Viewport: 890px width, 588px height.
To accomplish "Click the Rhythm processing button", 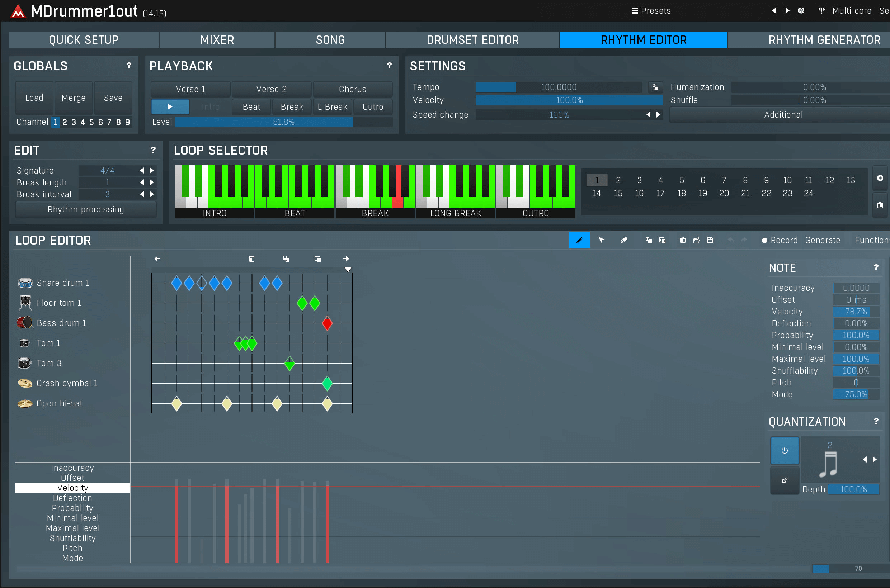I will click(x=85, y=209).
